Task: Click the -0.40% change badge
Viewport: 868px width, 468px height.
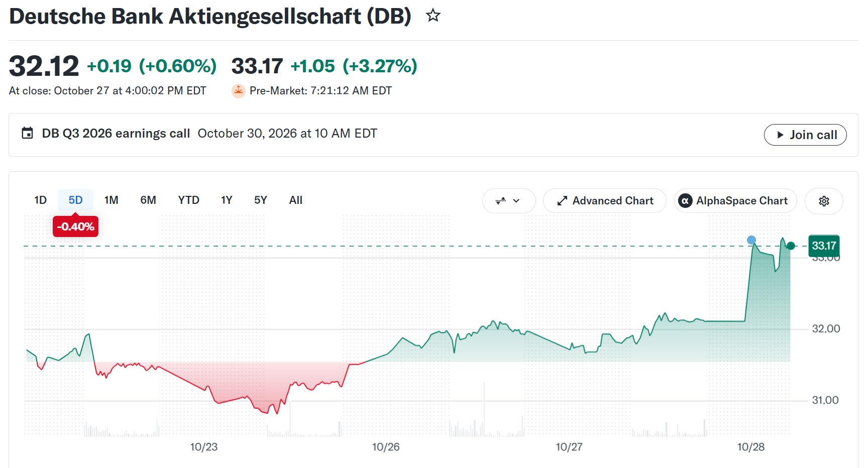Action: pyautogui.click(x=75, y=226)
